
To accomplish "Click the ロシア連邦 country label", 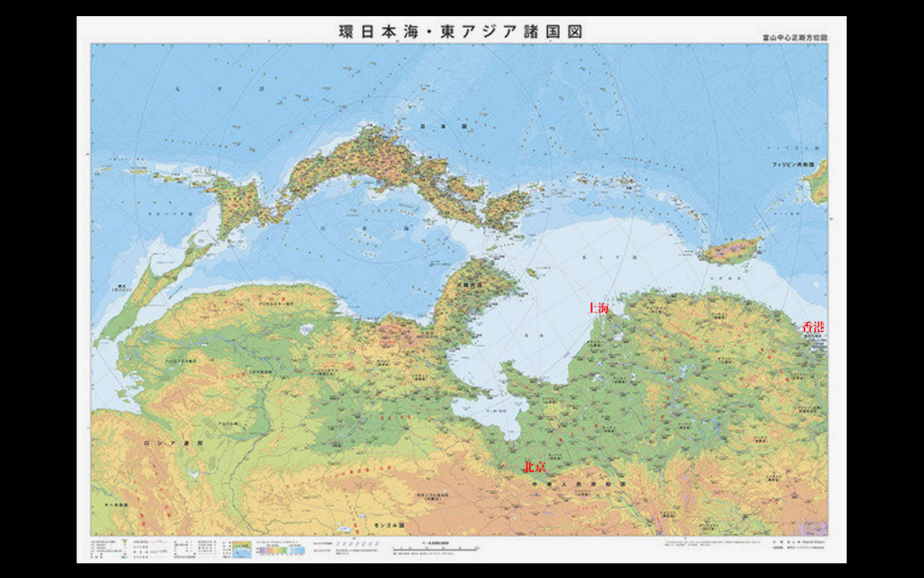I will click(x=174, y=441).
